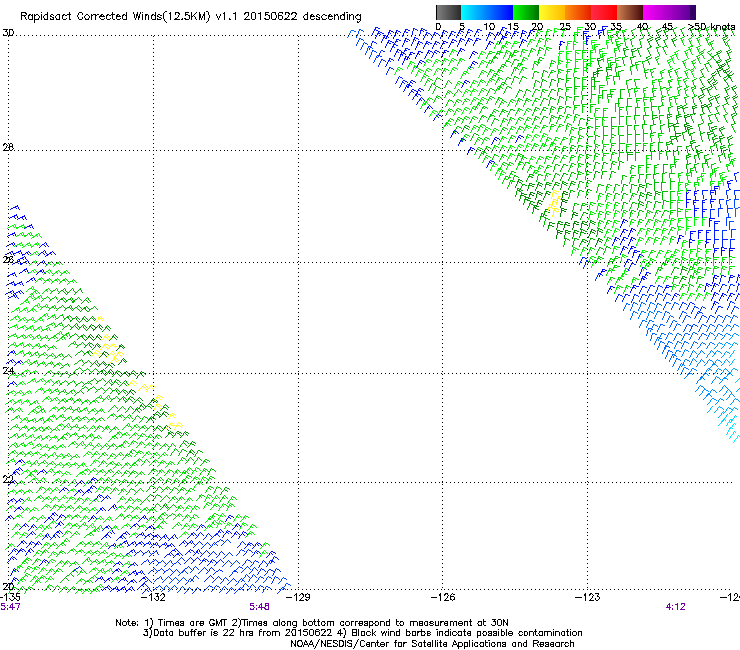Click the legend tick label 40
The image size is (740, 650).
(x=642, y=27)
